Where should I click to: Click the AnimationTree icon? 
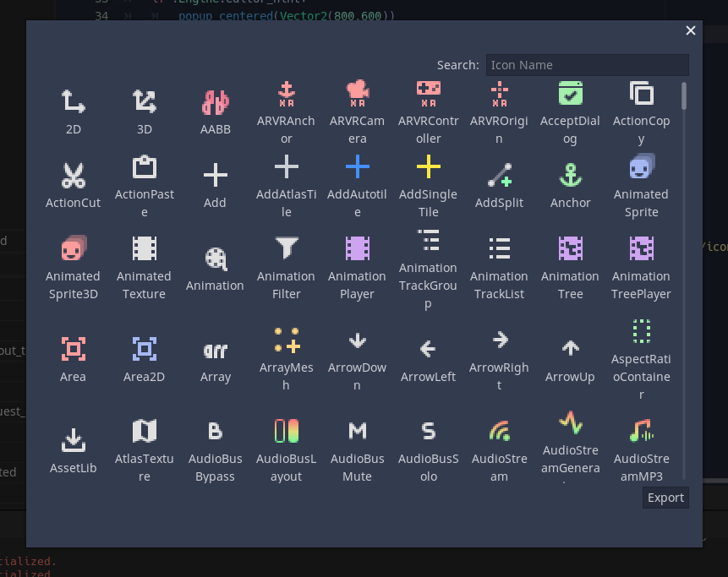pyautogui.click(x=571, y=248)
